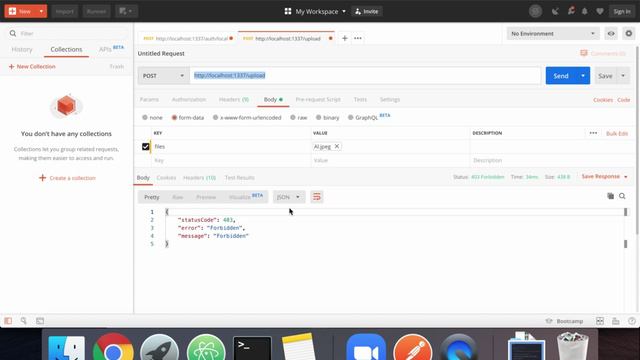
Task: Click the blue Send button
Action: point(561,76)
